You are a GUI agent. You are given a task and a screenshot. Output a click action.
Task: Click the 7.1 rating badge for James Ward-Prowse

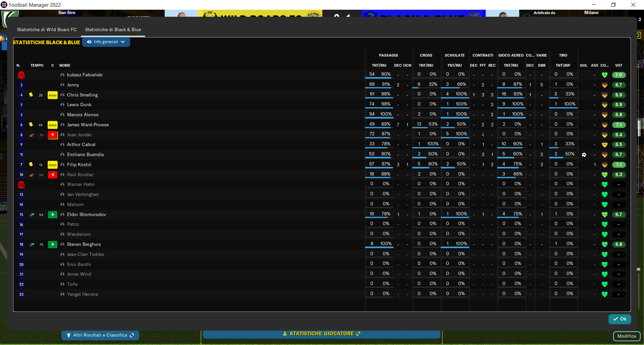click(619, 125)
